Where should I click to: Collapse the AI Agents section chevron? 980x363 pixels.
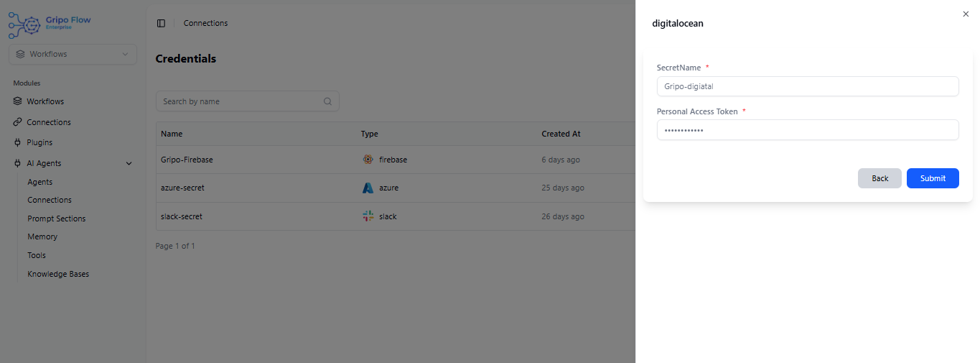129,163
